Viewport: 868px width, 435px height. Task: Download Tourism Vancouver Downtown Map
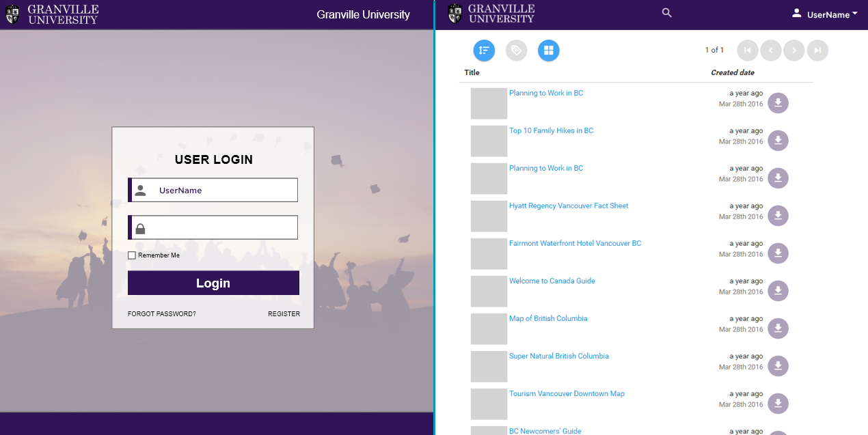tap(778, 404)
